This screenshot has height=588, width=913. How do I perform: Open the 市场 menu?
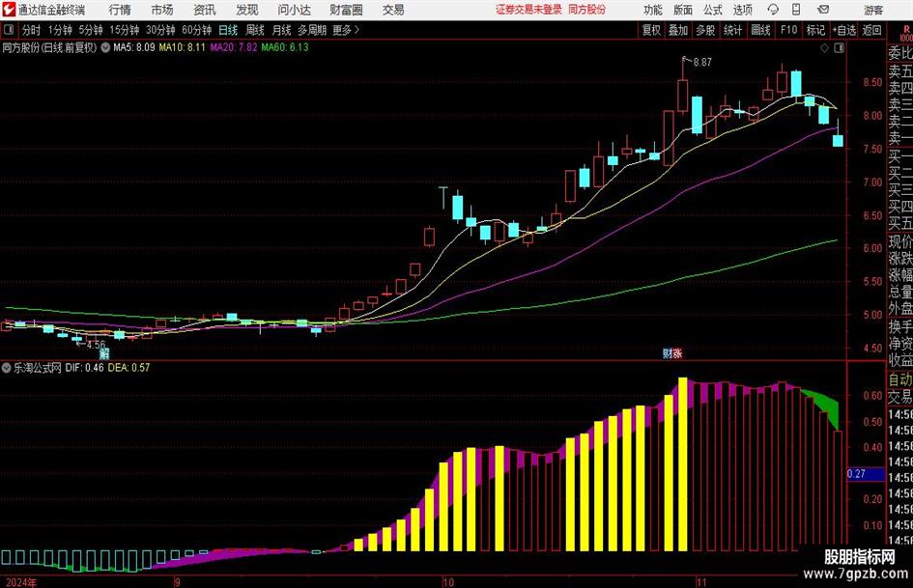(x=162, y=10)
